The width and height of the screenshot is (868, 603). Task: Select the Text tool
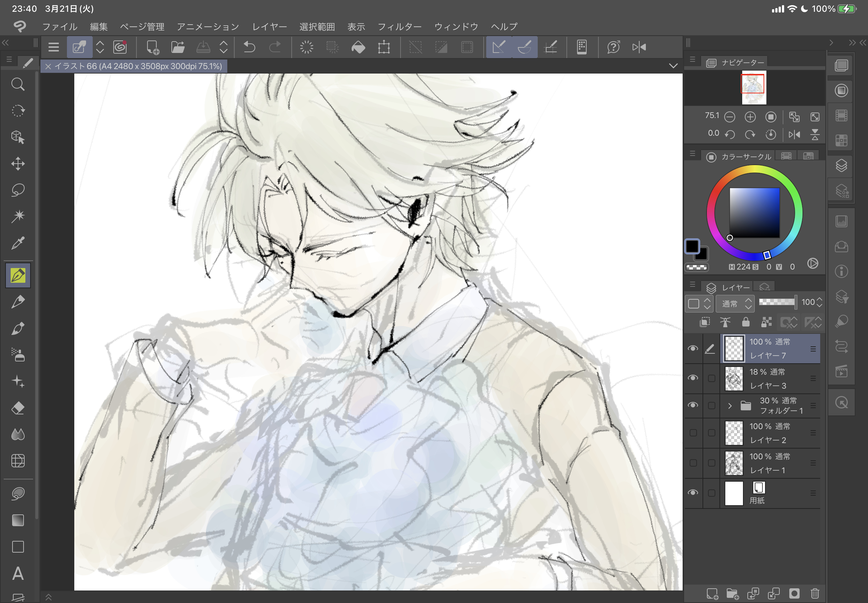(x=18, y=574)
